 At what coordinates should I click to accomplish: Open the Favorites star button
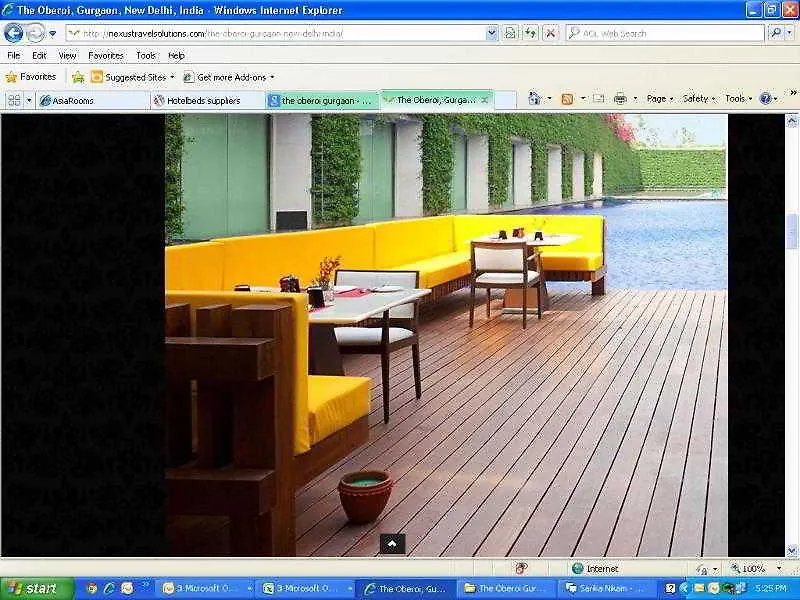tap(31, 77)
